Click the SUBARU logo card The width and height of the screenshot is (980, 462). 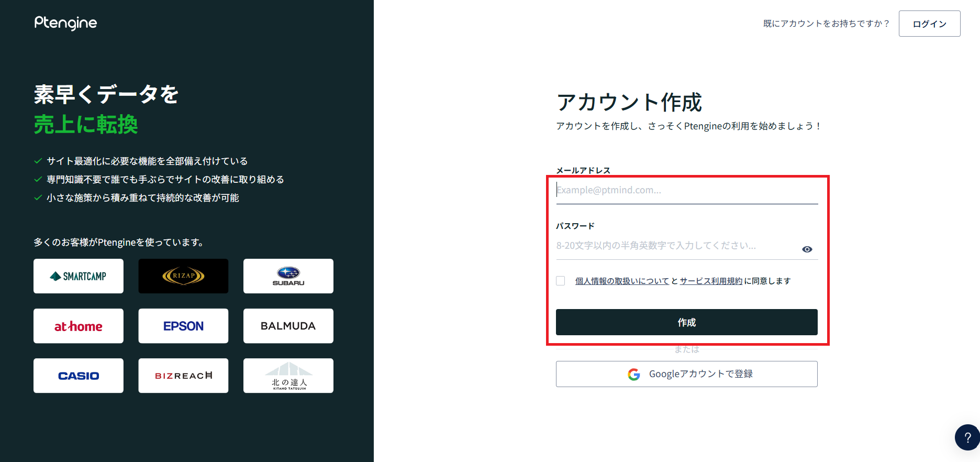click(x=288, y=276)
